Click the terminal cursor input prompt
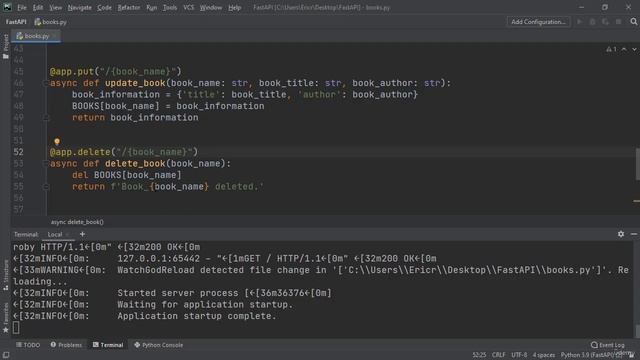The height and width of the screenshot is (360, 640). 16,327
